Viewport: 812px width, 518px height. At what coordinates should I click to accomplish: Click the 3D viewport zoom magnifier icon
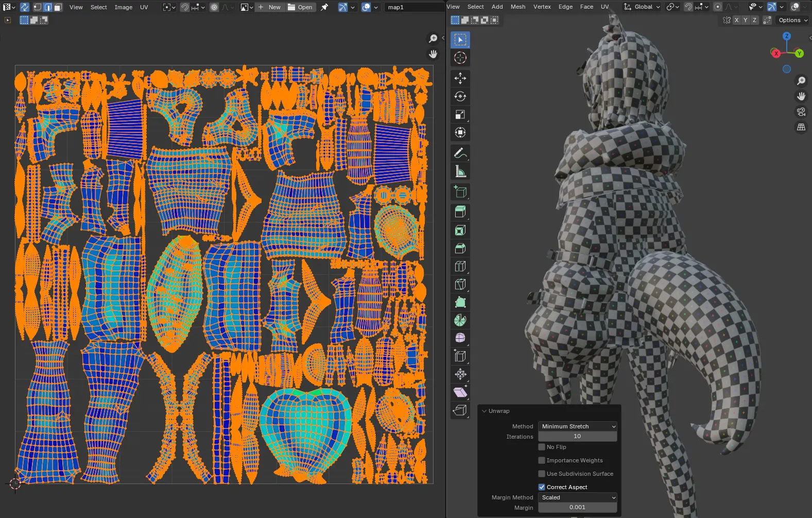pyautogui.click(x=801, y=81)
